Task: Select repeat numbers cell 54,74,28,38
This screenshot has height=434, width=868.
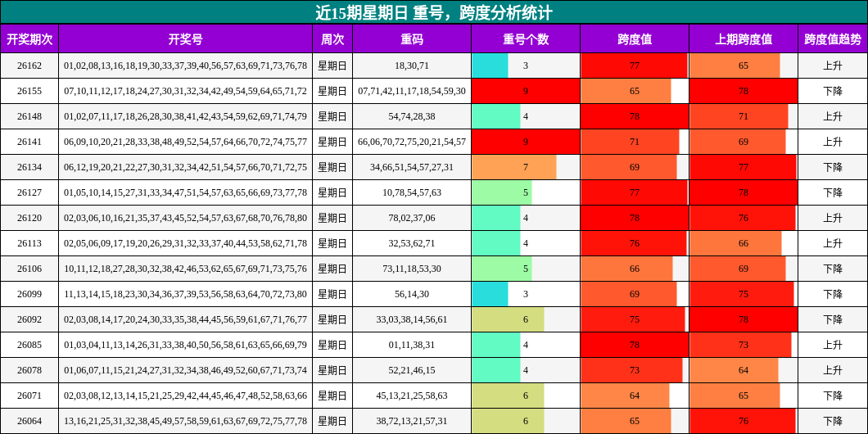Action: pos(412,116)
